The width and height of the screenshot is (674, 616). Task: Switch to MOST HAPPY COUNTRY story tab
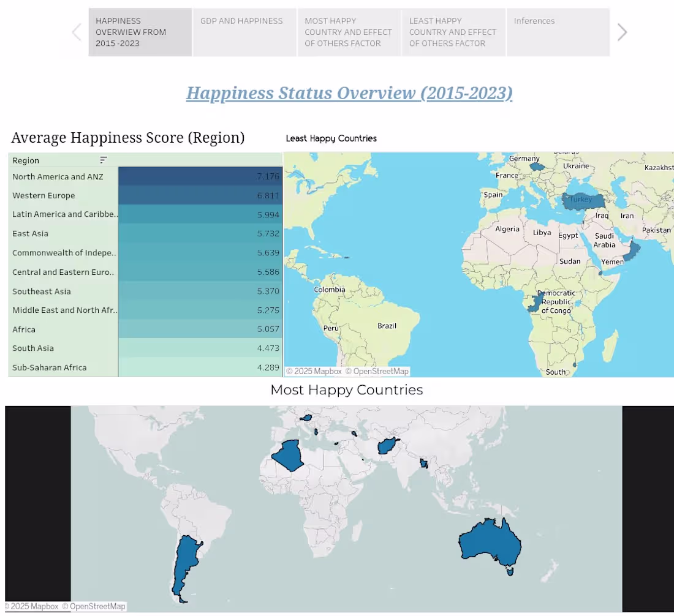pyautogui.click(x=348, y=32)
